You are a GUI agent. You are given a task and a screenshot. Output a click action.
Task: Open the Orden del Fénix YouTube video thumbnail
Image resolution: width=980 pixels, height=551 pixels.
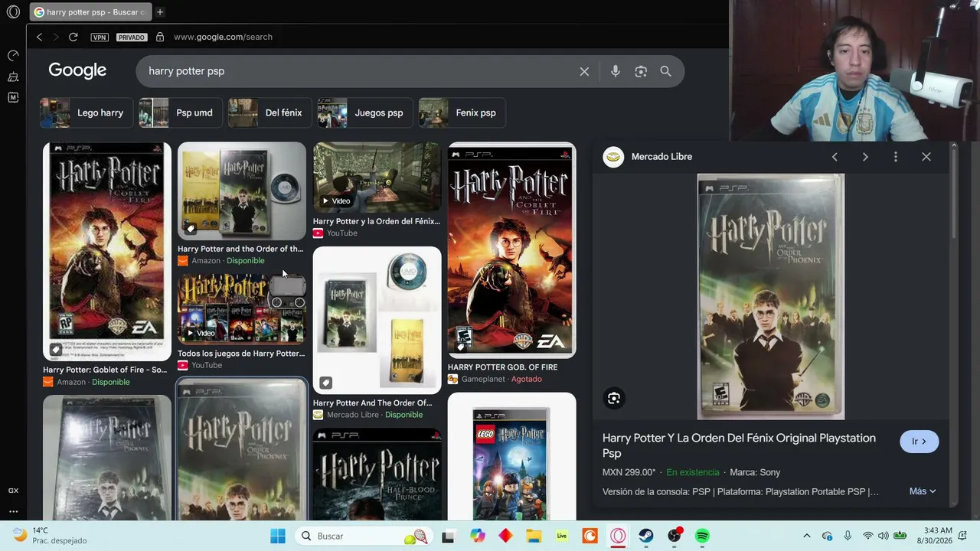pos(377,178)
